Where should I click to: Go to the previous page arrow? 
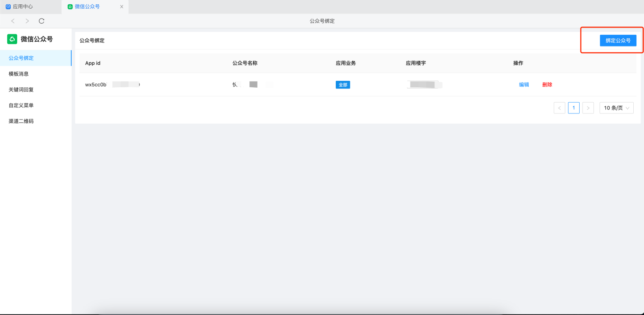coord(559,108)
